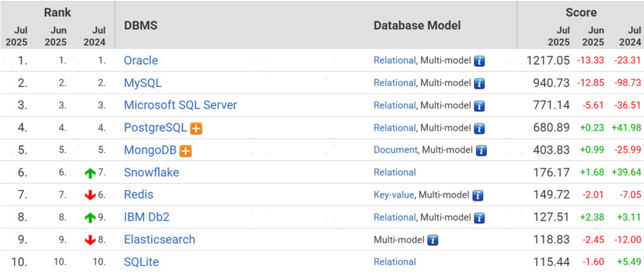This screenshot has height=273, width=644.
Task: Open the SQLite DBMS link
Action: click(141, 262)
